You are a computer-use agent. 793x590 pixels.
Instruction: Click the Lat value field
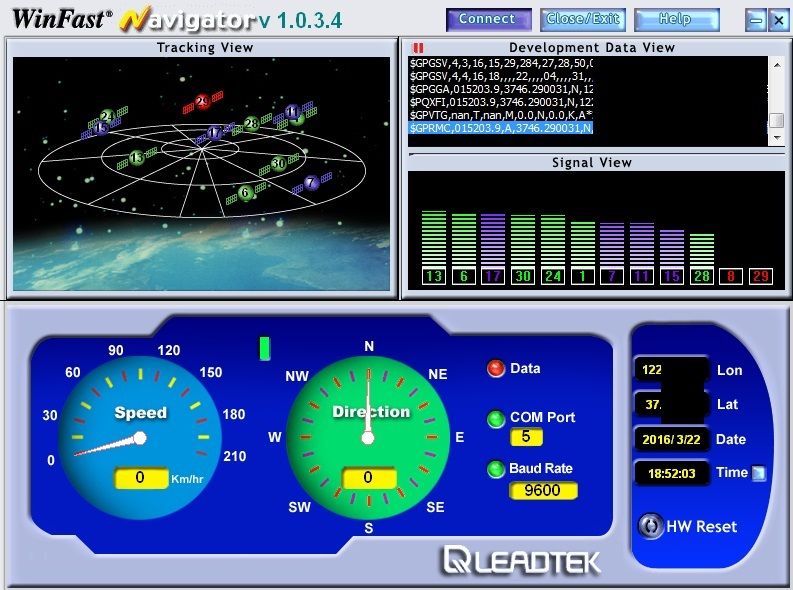point(671,404)
